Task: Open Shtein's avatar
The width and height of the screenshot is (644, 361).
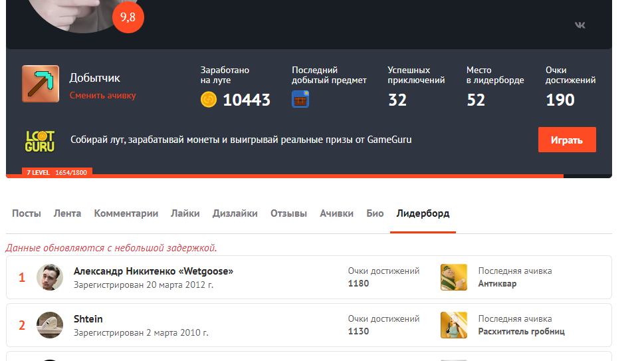Action: 50,325
